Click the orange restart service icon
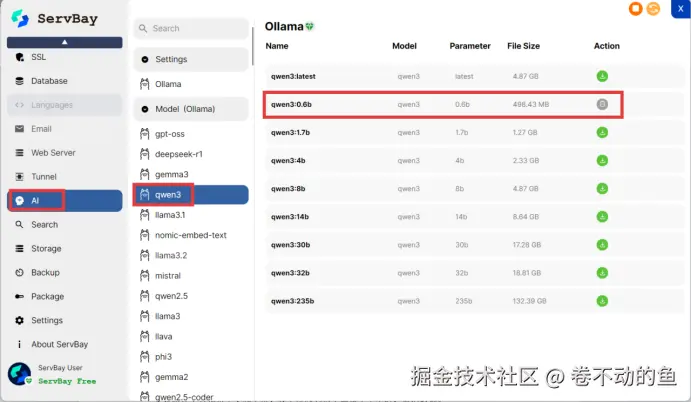 [653, 9]
